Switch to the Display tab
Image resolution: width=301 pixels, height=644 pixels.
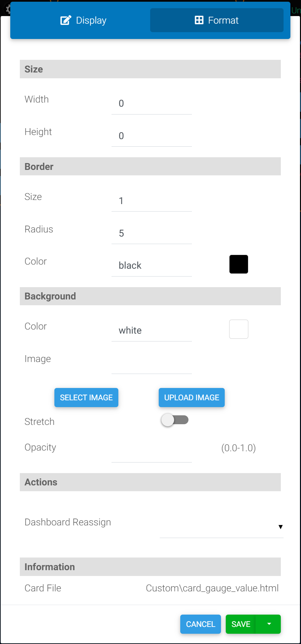[x=83, y=20]
